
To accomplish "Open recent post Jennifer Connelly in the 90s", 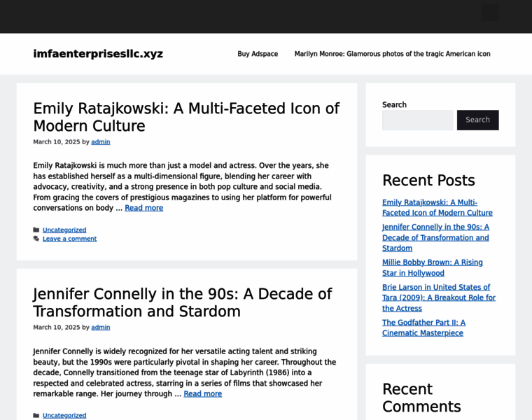I will pos(435,237).
